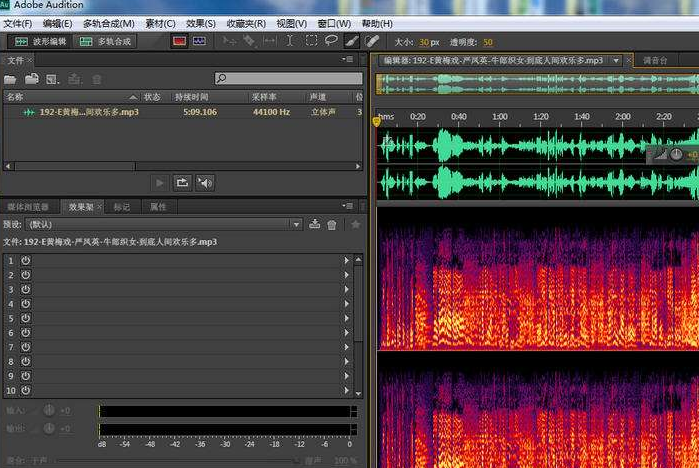Switch to 多轨合成 multitrack view
Viewport: 699px width, 468px height.
(106, 42)
